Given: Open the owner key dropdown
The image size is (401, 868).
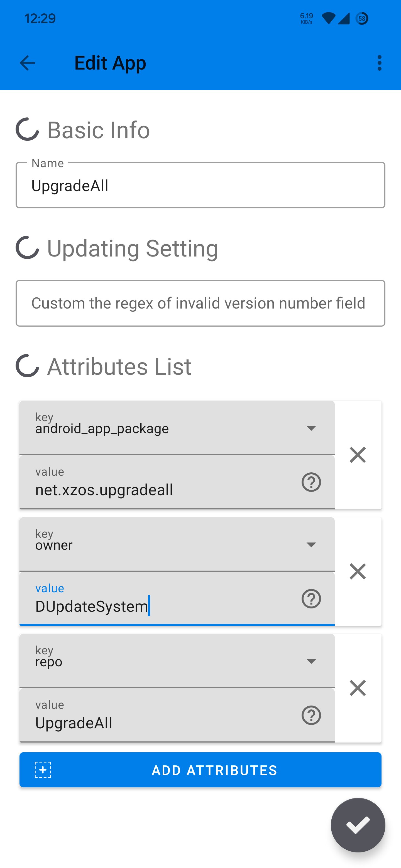Looking at the screenshot, I should 311,545.
